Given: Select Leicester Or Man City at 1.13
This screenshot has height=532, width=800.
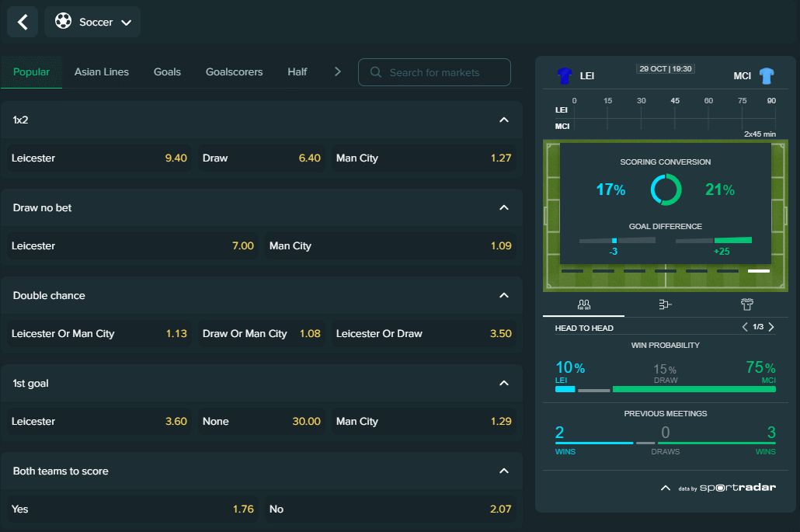Looking at the screenshot, I should [x=99, y=334].
